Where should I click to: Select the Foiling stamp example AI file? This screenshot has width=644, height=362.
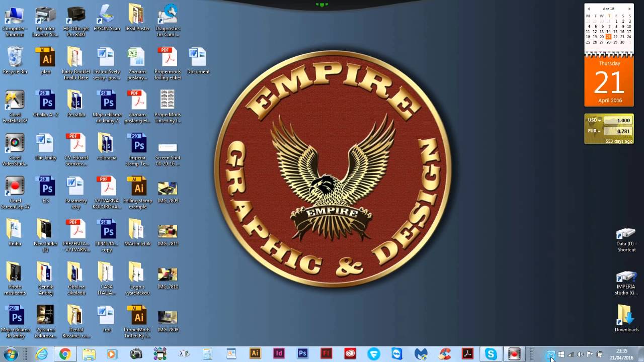coord(137,193)
